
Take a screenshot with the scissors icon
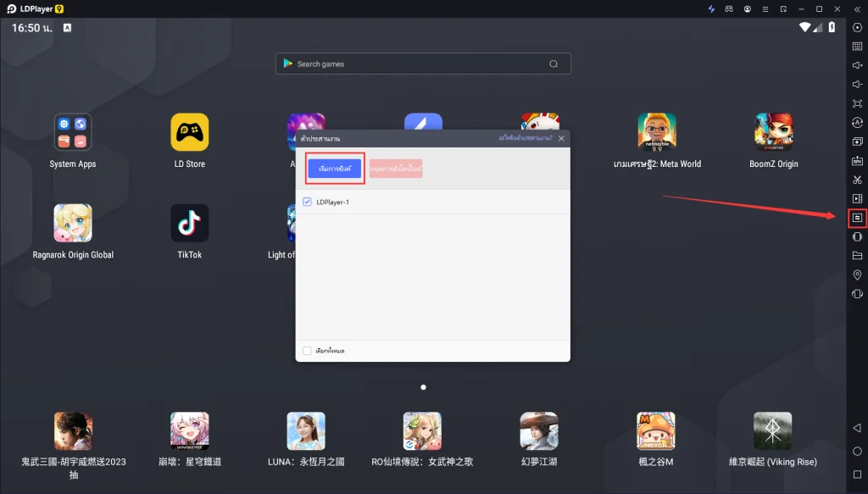pos(857,180)
